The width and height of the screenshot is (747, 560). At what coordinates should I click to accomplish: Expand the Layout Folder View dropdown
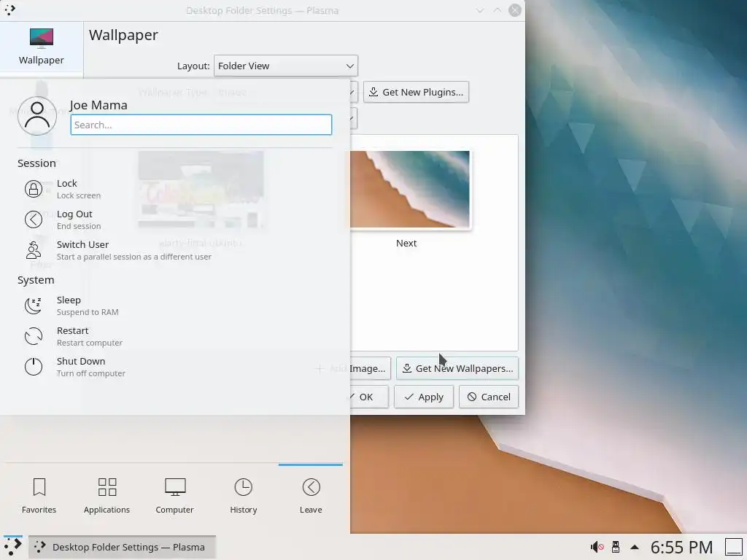(x=286, y=66)
